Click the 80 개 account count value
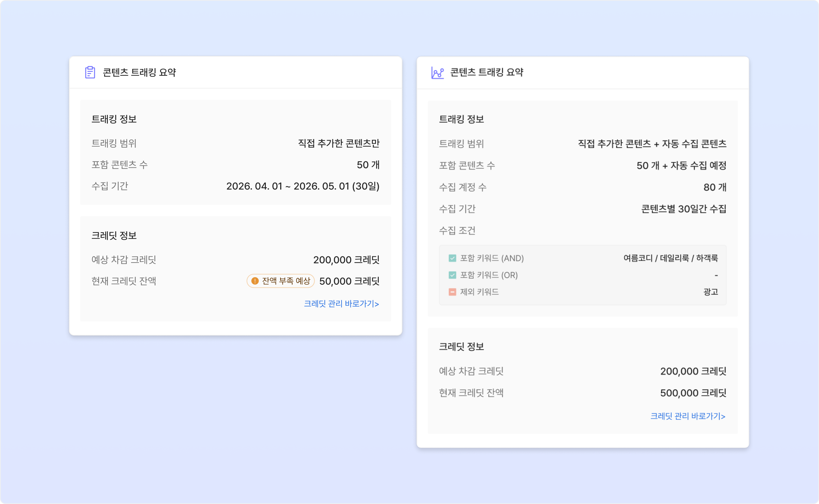 [x=715, y=187]
